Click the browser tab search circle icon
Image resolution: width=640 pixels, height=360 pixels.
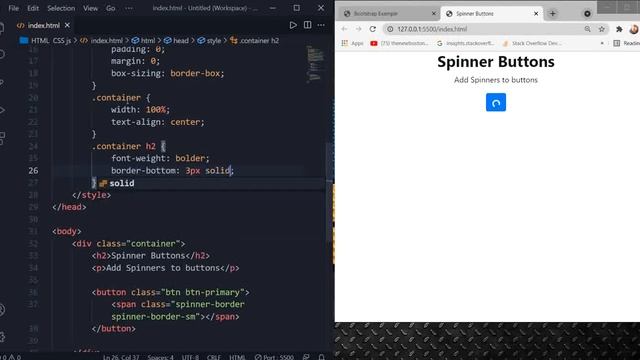coord(587,14)
